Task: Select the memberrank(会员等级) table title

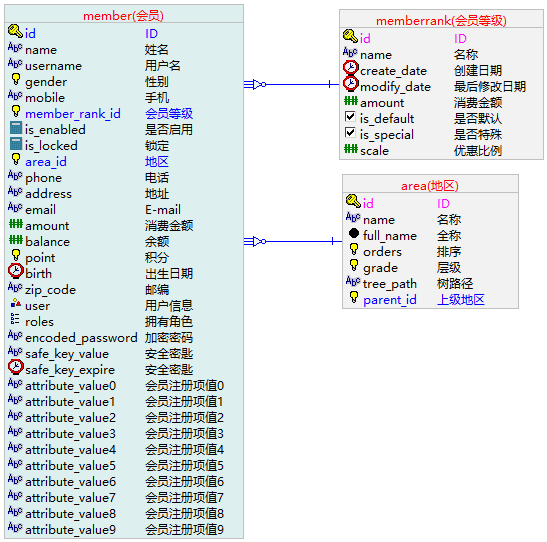Action: click(x=441, y=21)
